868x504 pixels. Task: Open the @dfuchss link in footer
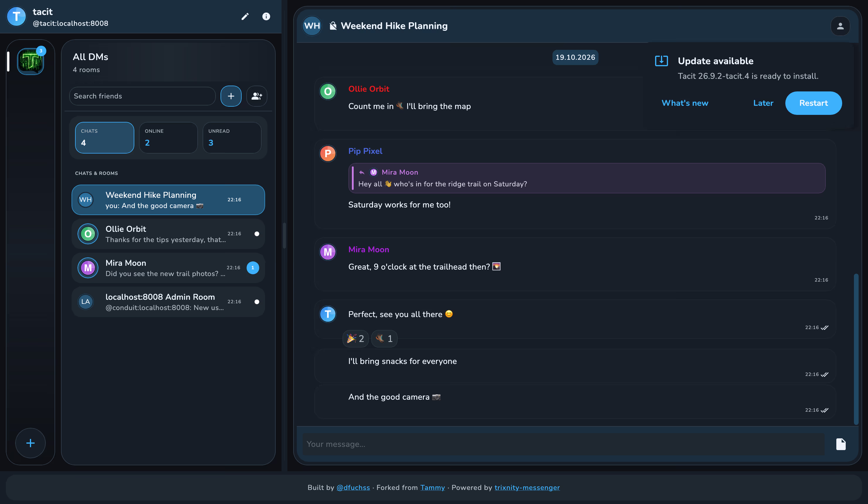click(x=353, y=488)
